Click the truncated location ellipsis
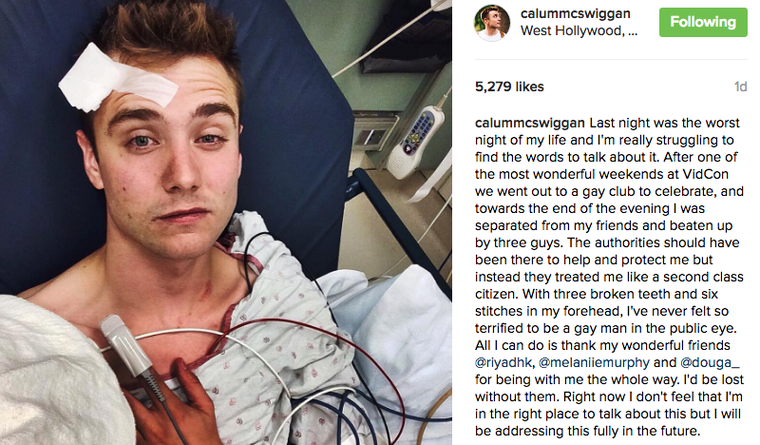Viewport: 760px width, 445px height. coord(633,33)
